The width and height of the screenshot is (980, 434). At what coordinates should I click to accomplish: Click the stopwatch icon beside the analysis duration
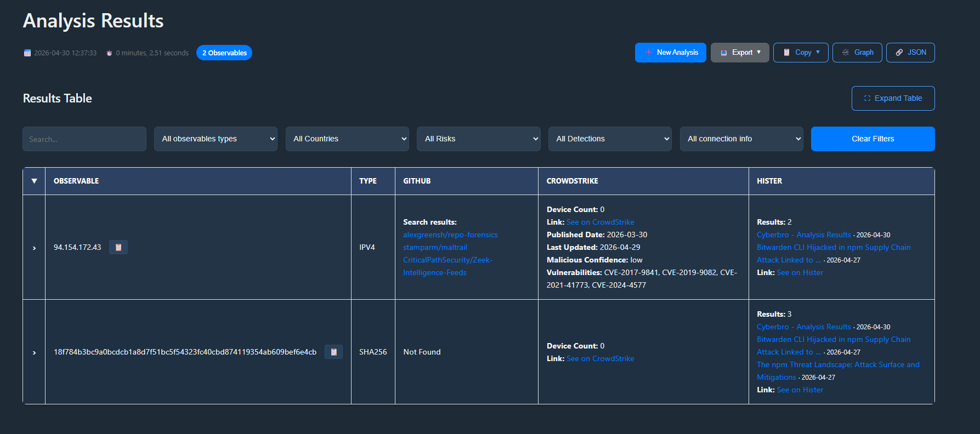[109, 53]
